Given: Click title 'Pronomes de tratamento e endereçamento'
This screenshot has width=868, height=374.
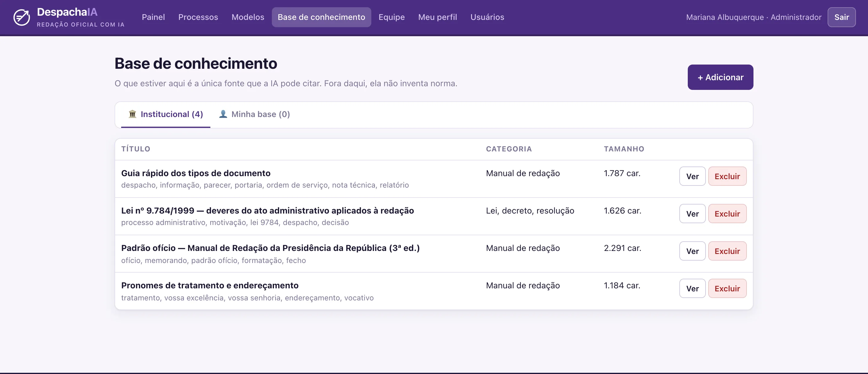Looking at the screenshot, I should tap(210, 286).
